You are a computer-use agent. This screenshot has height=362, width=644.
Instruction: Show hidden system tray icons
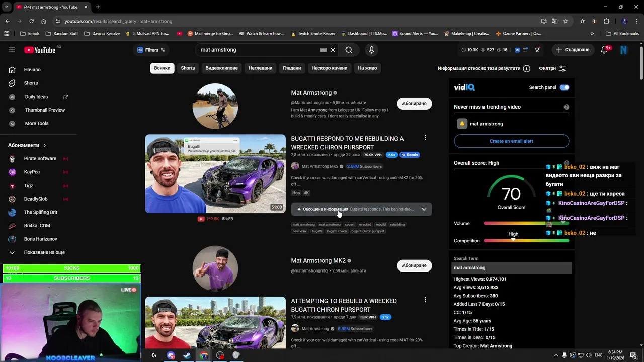coord(556,355)
